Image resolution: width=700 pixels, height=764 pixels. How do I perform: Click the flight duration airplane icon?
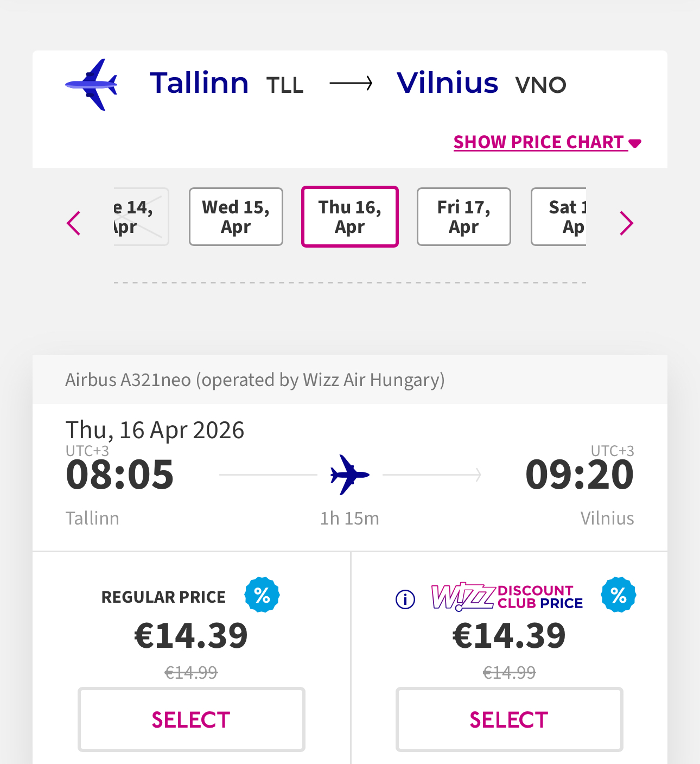point(349,475)
